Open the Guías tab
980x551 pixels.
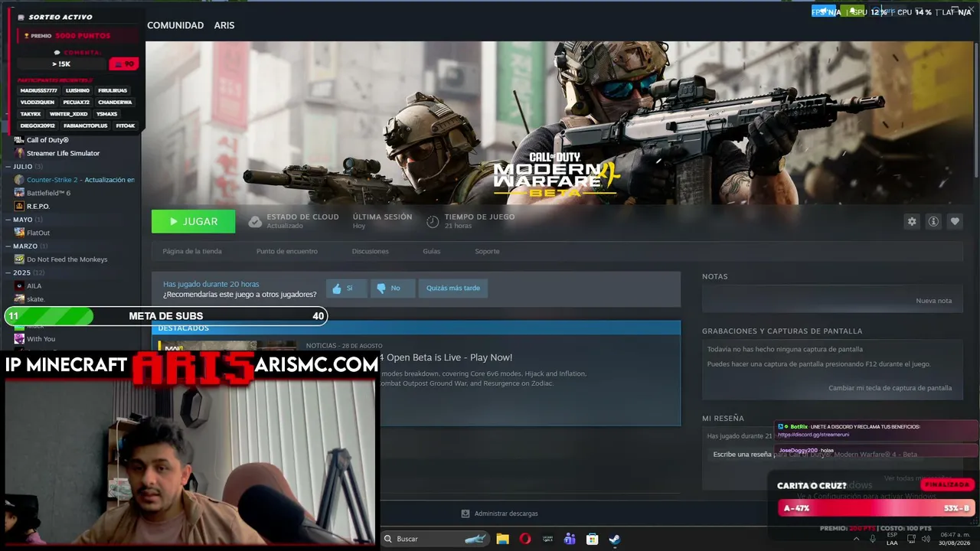tap(431, 251)
